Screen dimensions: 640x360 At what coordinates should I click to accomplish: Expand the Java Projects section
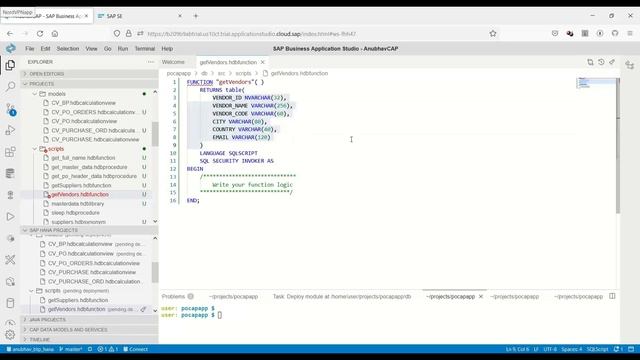[90, 320]
